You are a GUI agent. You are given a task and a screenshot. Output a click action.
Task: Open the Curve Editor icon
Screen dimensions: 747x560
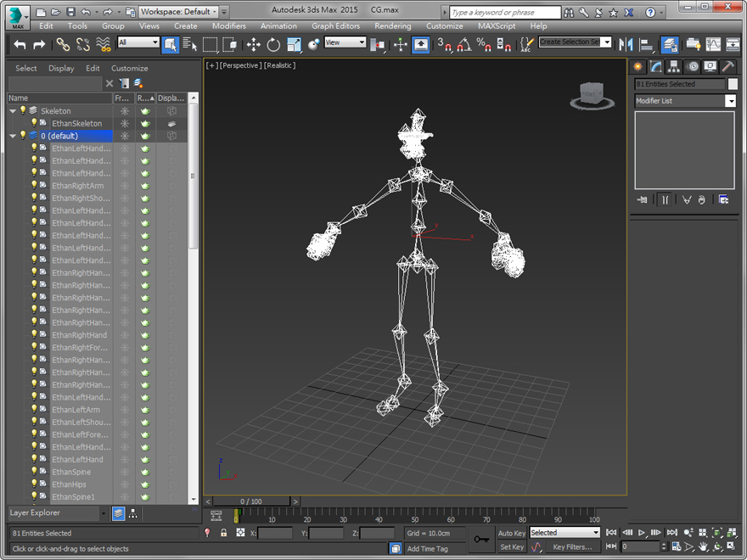coord(713,44)
